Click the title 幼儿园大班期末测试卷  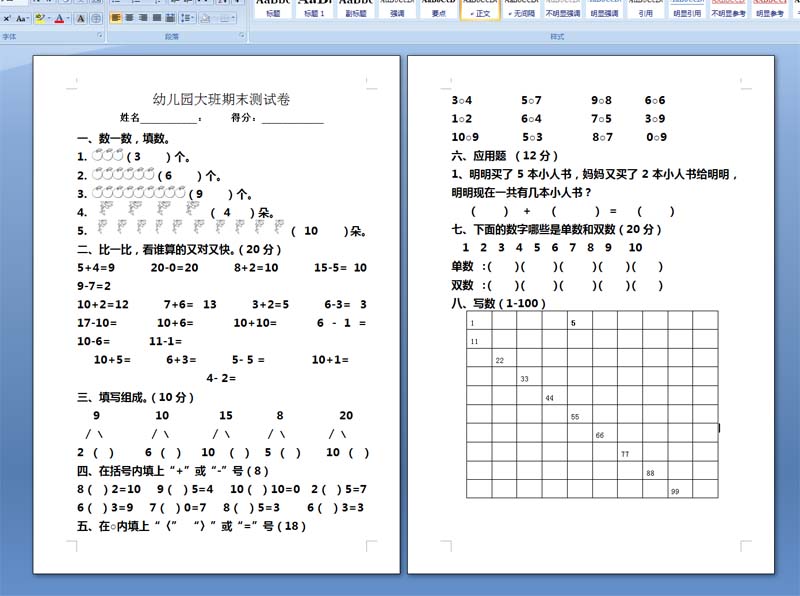(x=221, y=99)
